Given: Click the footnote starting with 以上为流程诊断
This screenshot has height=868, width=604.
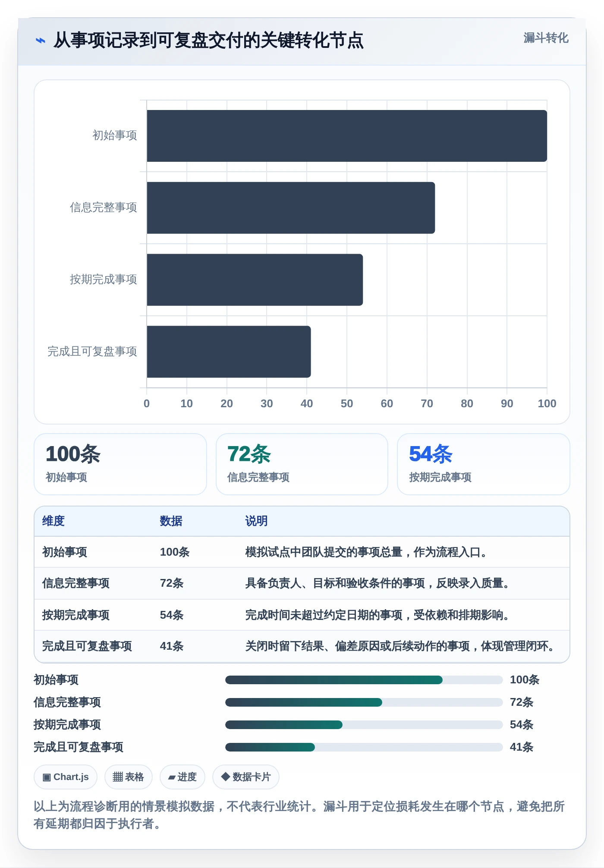Looking at the screenshot, I should click(x=299, y=815).
